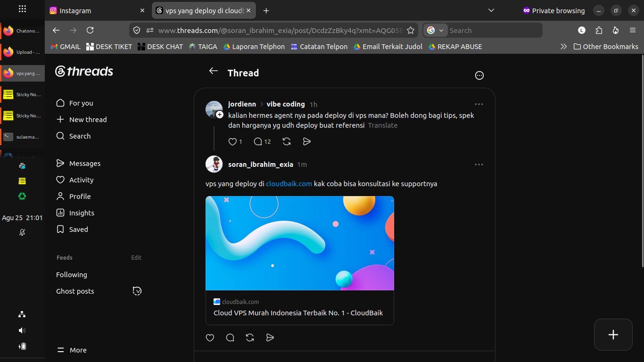Open GMAIL bookmark
This screenshot has height=362, width=644.
tap(65, 47)
